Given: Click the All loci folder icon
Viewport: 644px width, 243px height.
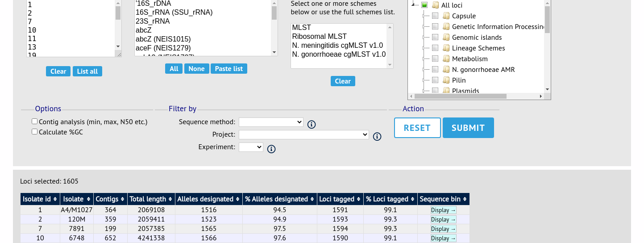Looking at the screenshot, I should pos(436,5).
